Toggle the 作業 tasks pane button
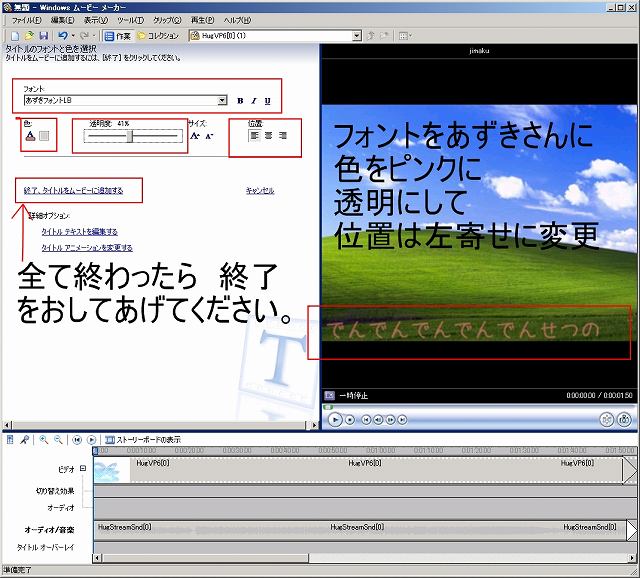 pyautogui.click(x=118, y=36)
